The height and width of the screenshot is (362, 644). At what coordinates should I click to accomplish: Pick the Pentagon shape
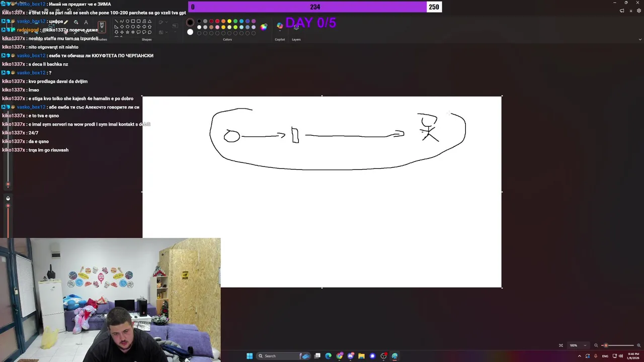coord(127,27)
